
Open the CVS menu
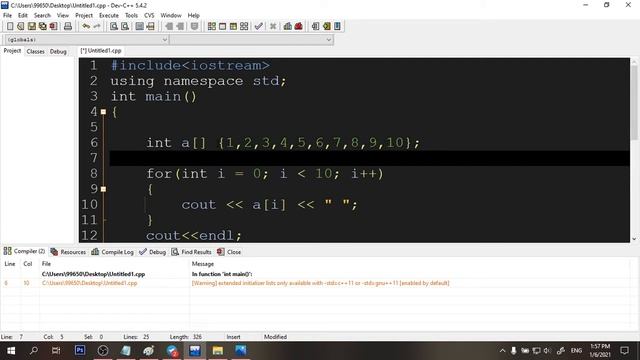[149, 16]
